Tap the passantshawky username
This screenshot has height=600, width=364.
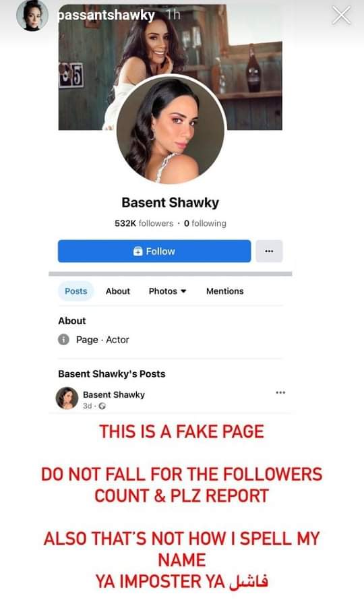click(106, 16)
